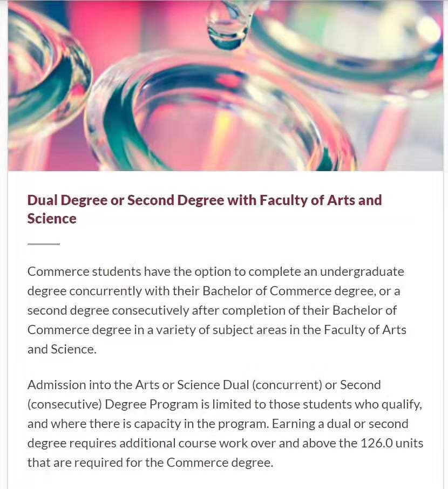The height and width of the screenshot is (489, 448).
Task: Click "Faculty of Arts and" in the heading
Action: pyautogui.click(x=321, y=200)
